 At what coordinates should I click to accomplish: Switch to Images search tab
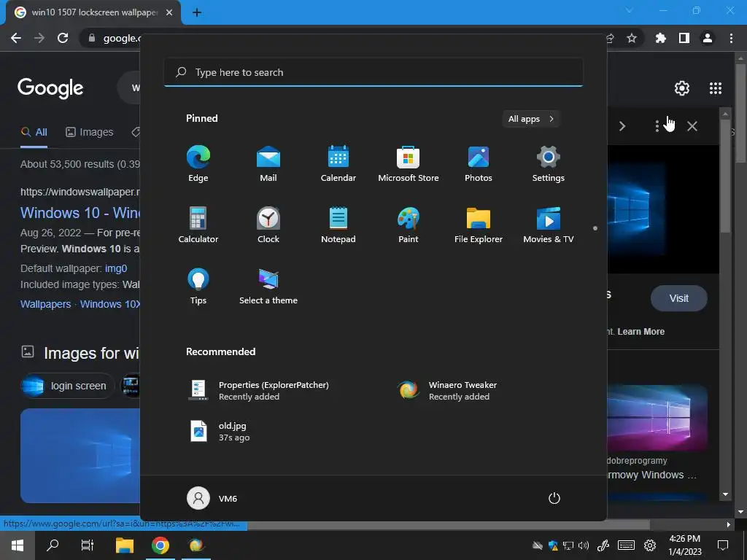(90, 132)
